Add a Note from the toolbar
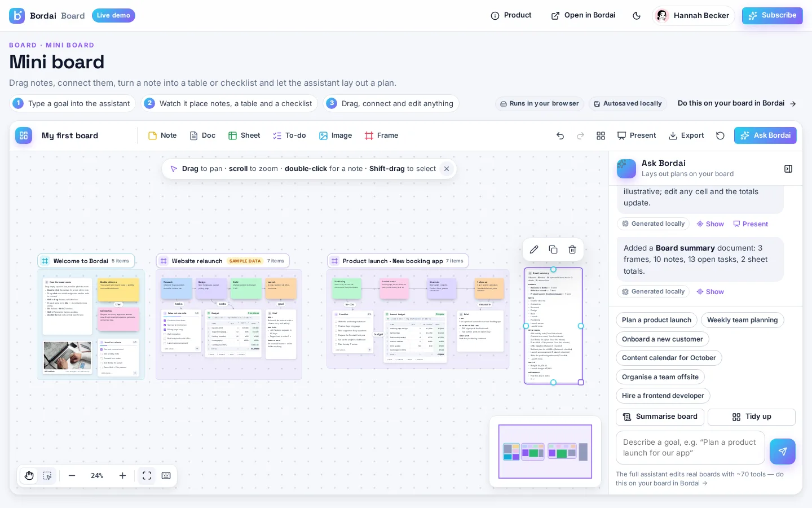This screenshot has height=508, width=812. (x=162, y=135)
